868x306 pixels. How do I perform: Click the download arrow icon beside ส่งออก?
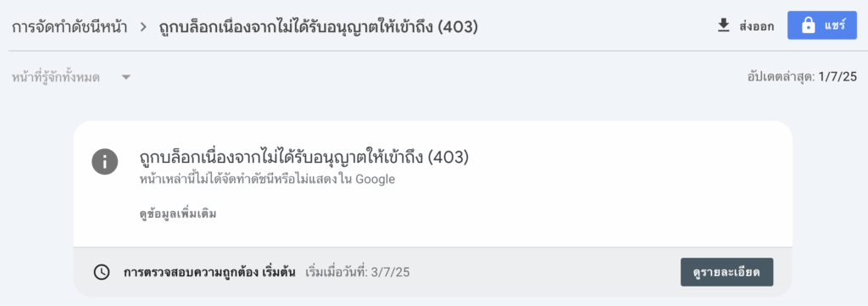click(x=723, y=26)
